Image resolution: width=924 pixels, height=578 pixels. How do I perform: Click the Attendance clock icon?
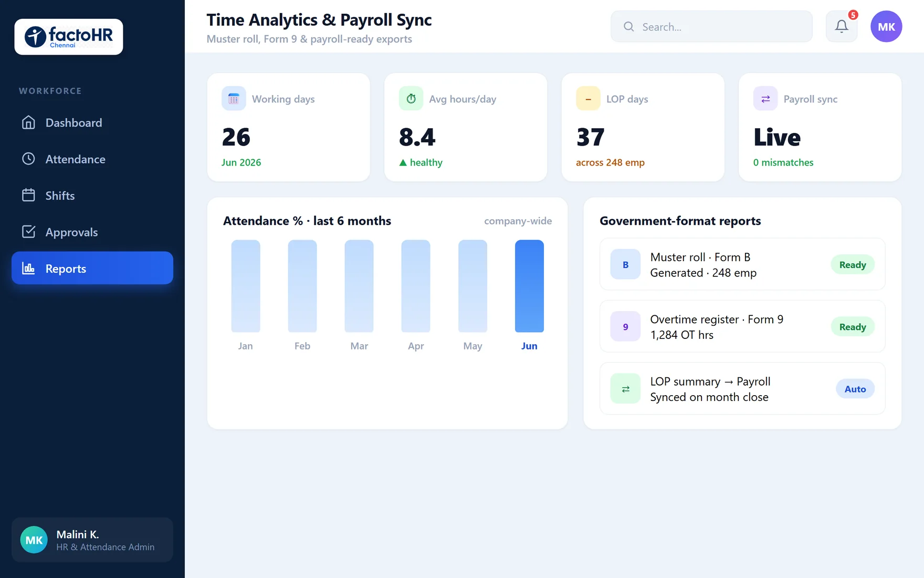pos(28,159)
